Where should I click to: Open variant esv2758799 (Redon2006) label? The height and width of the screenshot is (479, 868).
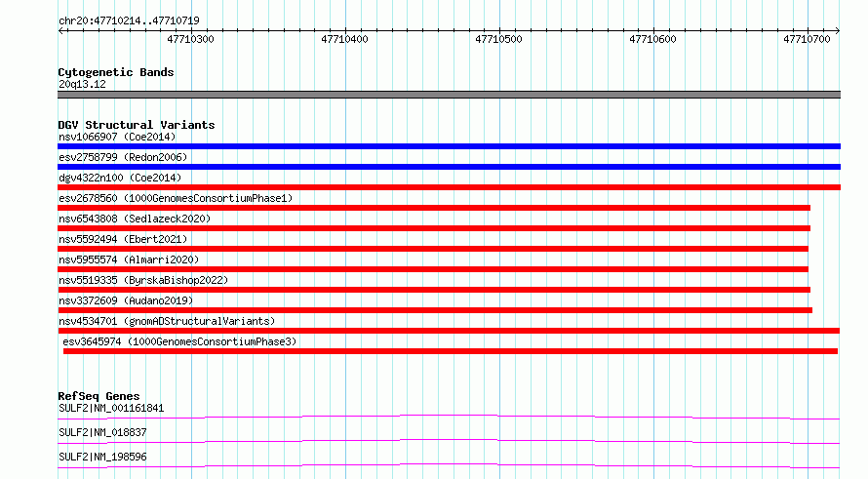point(123,157)
